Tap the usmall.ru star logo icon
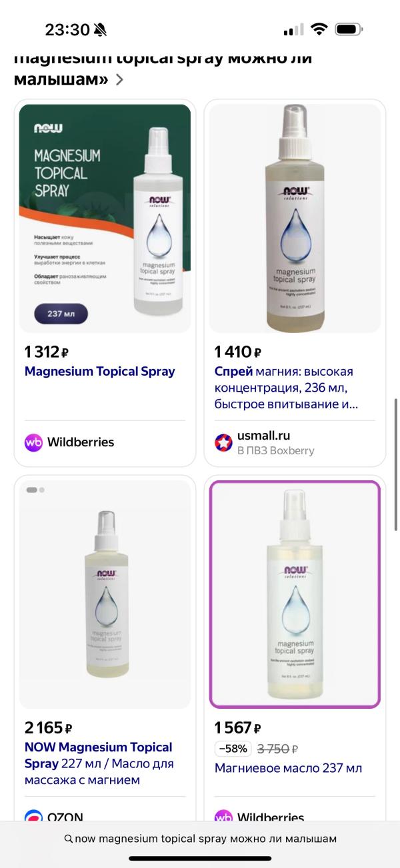Image resolution: width=400 pixels, height=868 pixels. [x=223, y=442]
